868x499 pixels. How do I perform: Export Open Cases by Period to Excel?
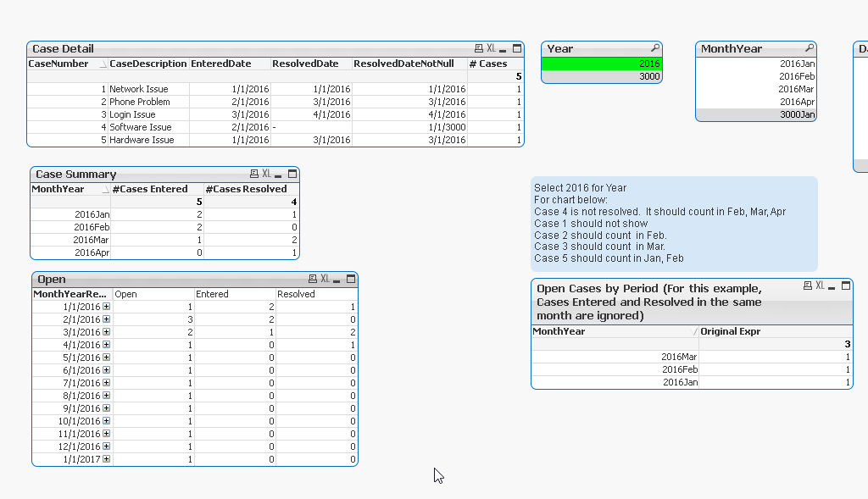pyautogui.click(x=820, y=286)
